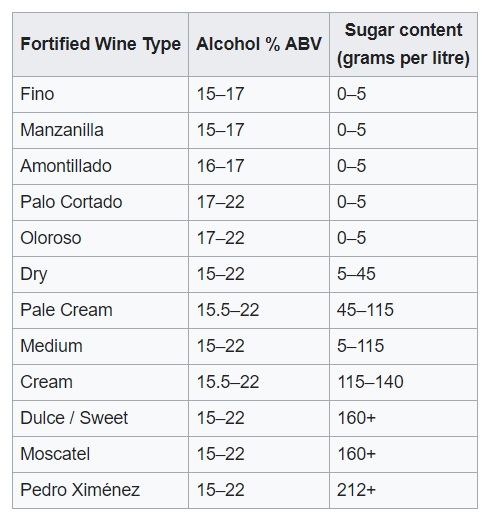This screenshot has height=521, width=492.
Task: Select the Dulce / Sweet cell
Action: [x=100, y=418]
